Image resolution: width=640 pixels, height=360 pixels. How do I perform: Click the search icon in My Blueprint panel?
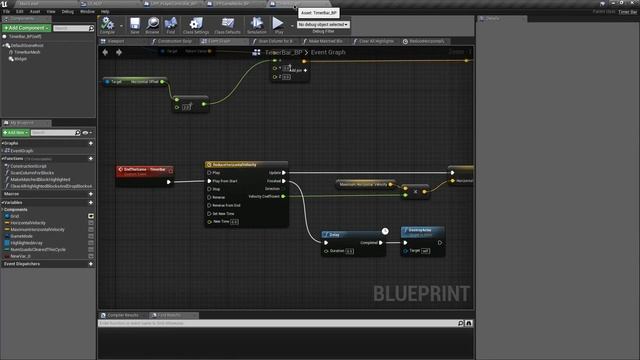tap(78, 133)
